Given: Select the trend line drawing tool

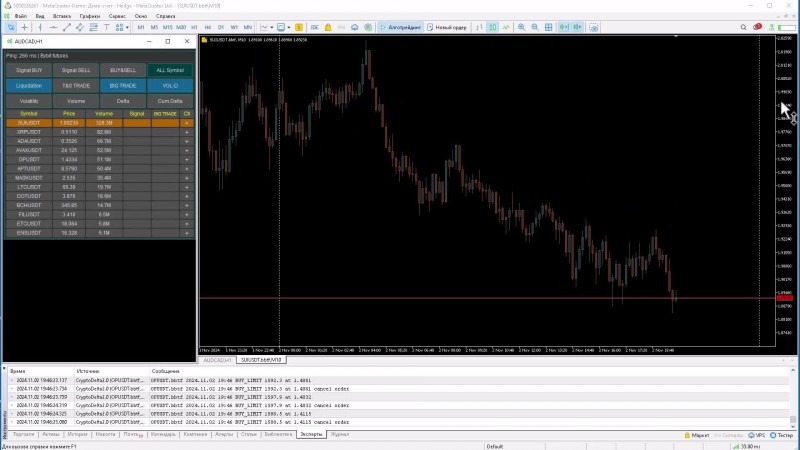Looking at the screenshot, I should pyautogui.click(x=66, y=28).
